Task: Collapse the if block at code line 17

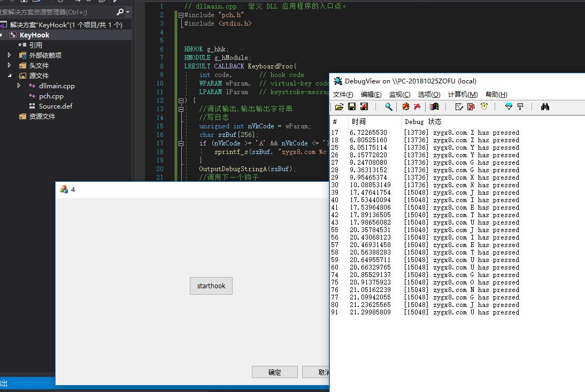Action: pos(181,144)
